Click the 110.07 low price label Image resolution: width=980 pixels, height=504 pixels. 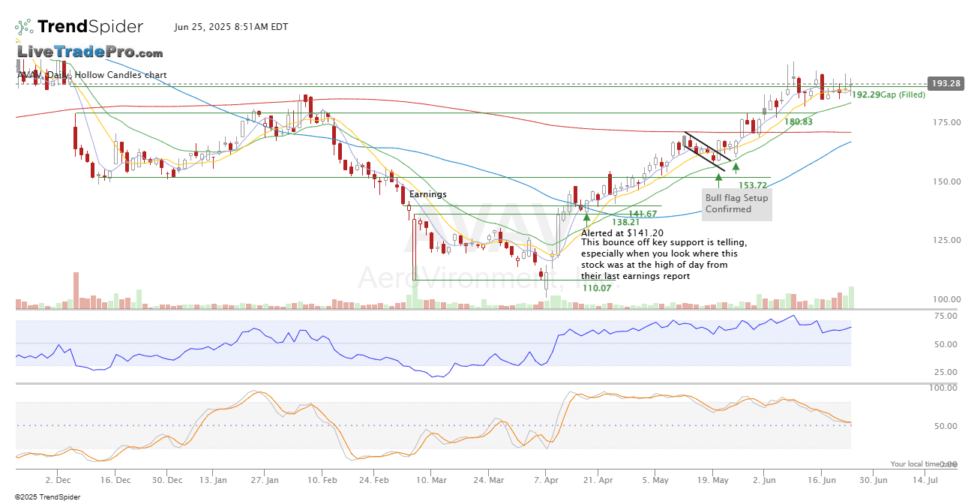(597, 288)
